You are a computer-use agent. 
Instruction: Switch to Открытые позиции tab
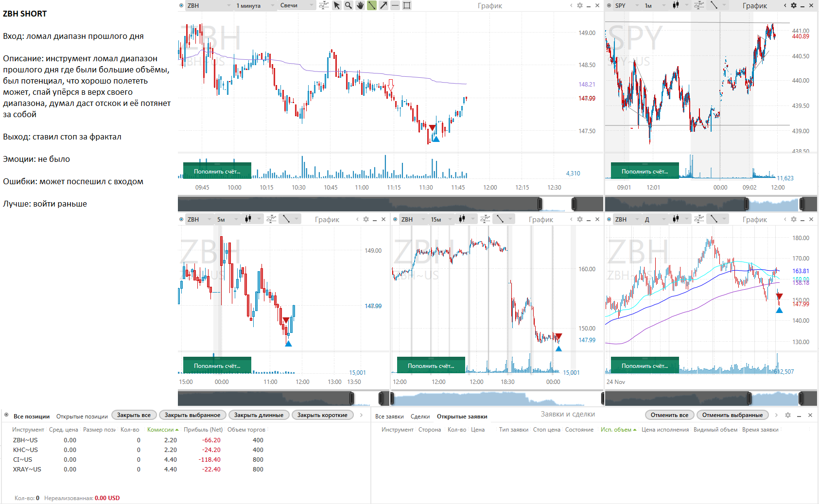point(82,417)
